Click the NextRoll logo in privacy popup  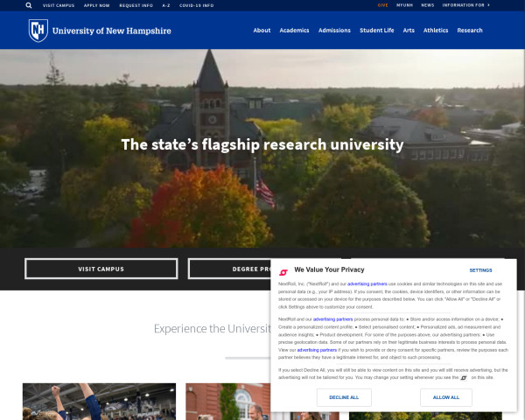(283, 272)
